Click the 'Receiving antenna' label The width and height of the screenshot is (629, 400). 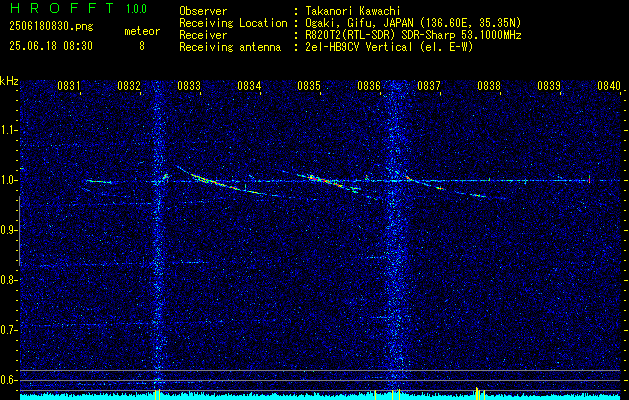pos(230,47)
